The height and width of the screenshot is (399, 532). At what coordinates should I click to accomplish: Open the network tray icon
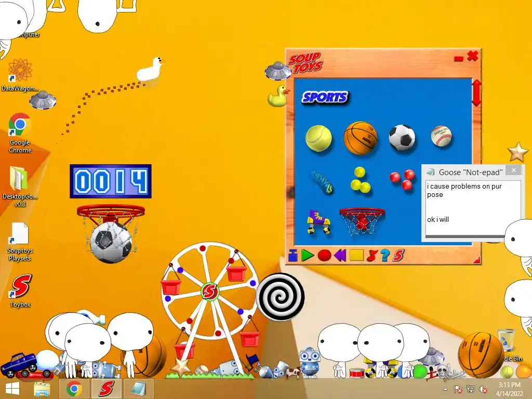pos(471,389)
